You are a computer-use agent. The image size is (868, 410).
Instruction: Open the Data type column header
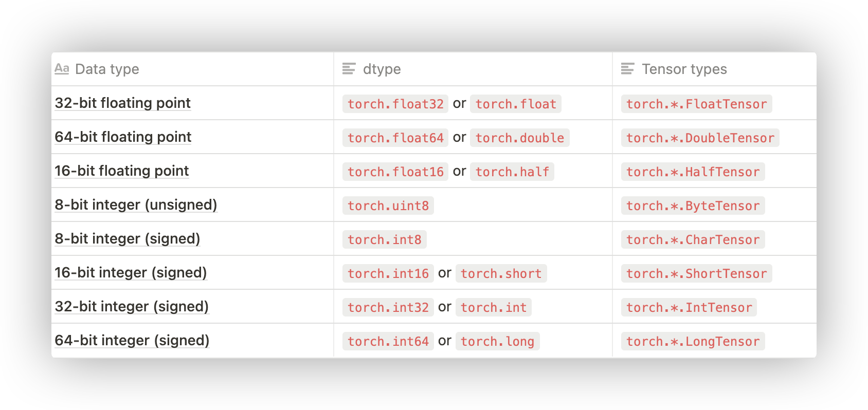tap(192, 69)
